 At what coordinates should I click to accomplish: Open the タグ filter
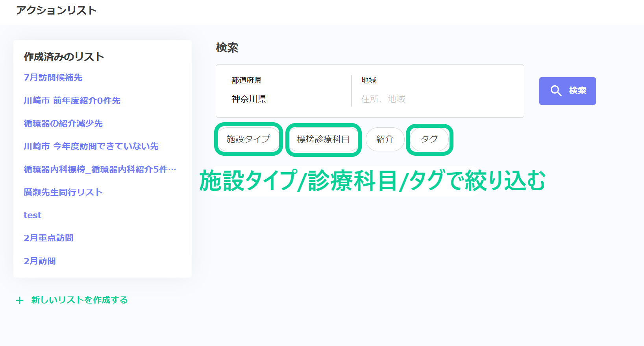[429, 139]
